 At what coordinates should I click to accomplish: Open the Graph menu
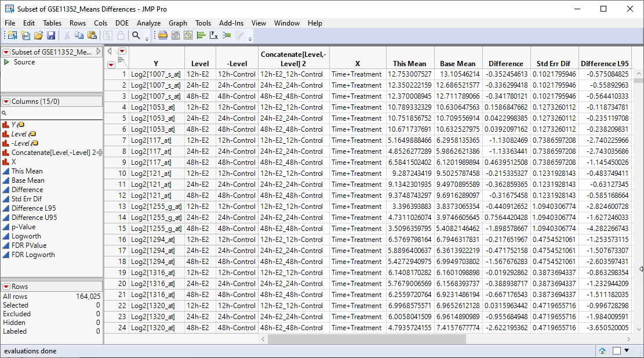point(178,23)
